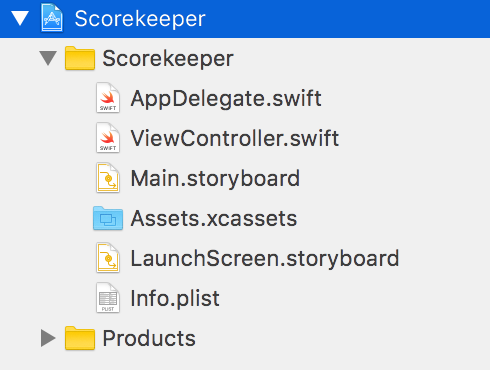Select Assets.xcassets catalog name
This screenshot has width=490, height=370.
214,219
